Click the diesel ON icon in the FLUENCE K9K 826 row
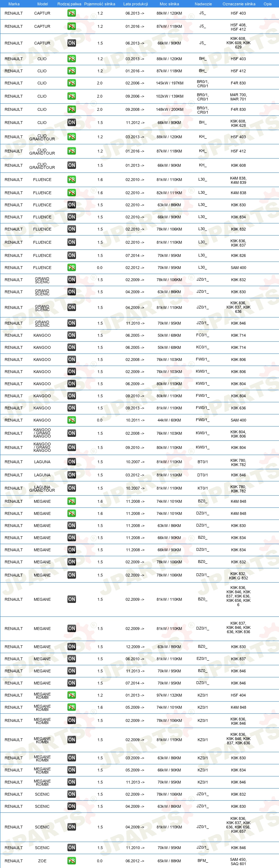This screenshot has width=279, height=868. tap(71, 255)
